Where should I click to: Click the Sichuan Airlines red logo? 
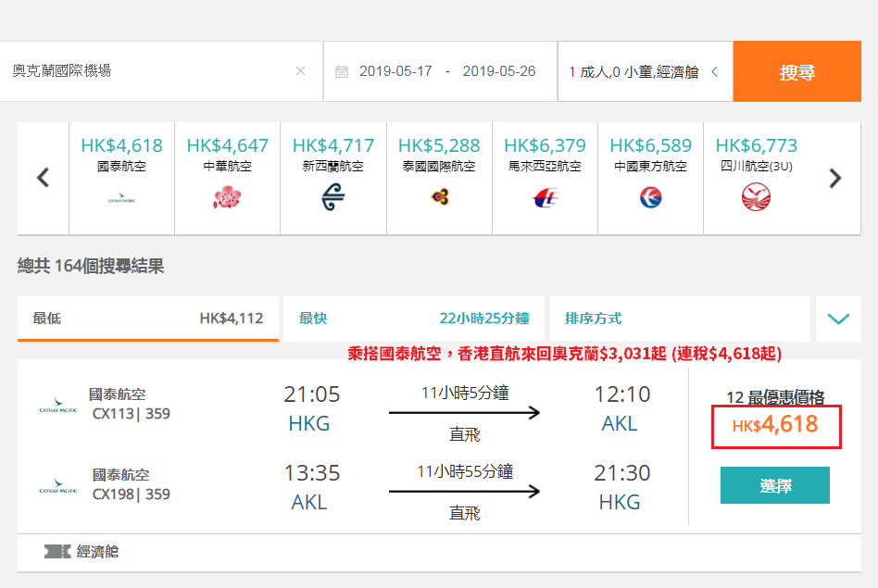click(x=756, y=197)
